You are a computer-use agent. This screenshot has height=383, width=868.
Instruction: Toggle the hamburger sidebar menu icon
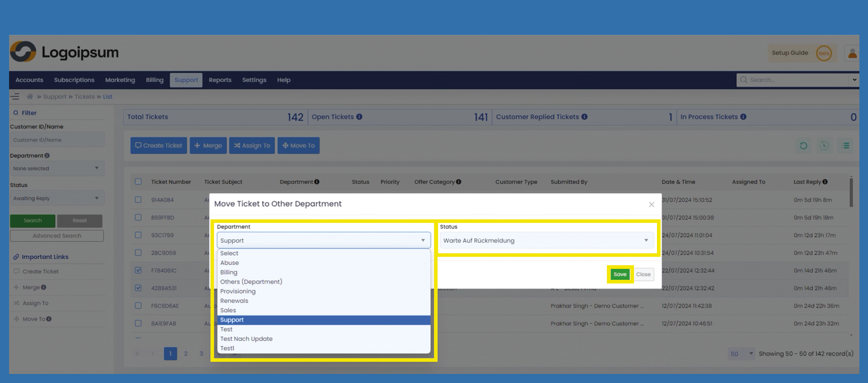tap(15, 96)
